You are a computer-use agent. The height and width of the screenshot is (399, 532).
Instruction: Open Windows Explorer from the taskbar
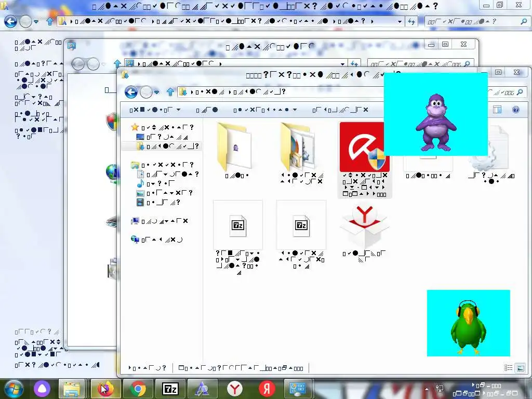pyautogui.click(x=72, y=389)
